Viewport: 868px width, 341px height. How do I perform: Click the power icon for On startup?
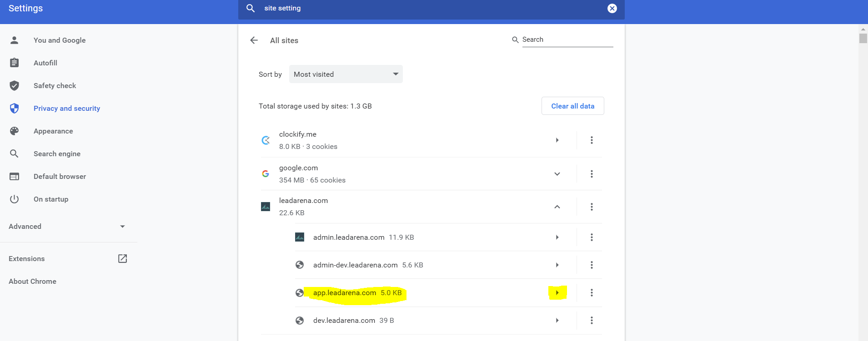click(x=15, y=199)
